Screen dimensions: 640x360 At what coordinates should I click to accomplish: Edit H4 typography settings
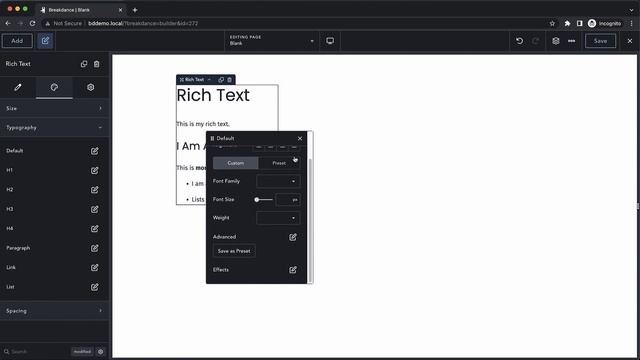tap(94, 229)
